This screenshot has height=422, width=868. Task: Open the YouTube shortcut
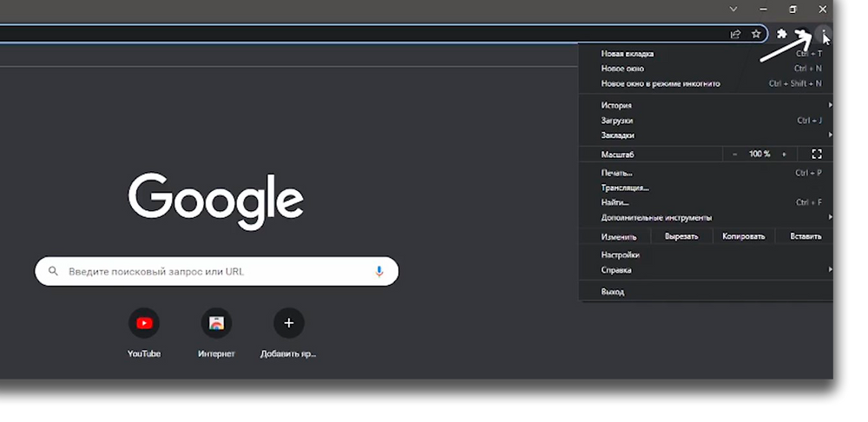click(144, 333)
